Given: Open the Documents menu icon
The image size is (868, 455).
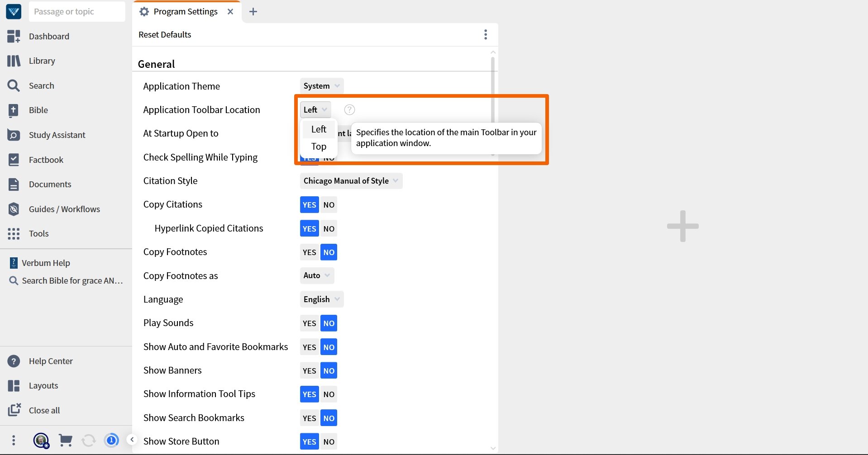Looking at the screenshot, I should (14, 184).
